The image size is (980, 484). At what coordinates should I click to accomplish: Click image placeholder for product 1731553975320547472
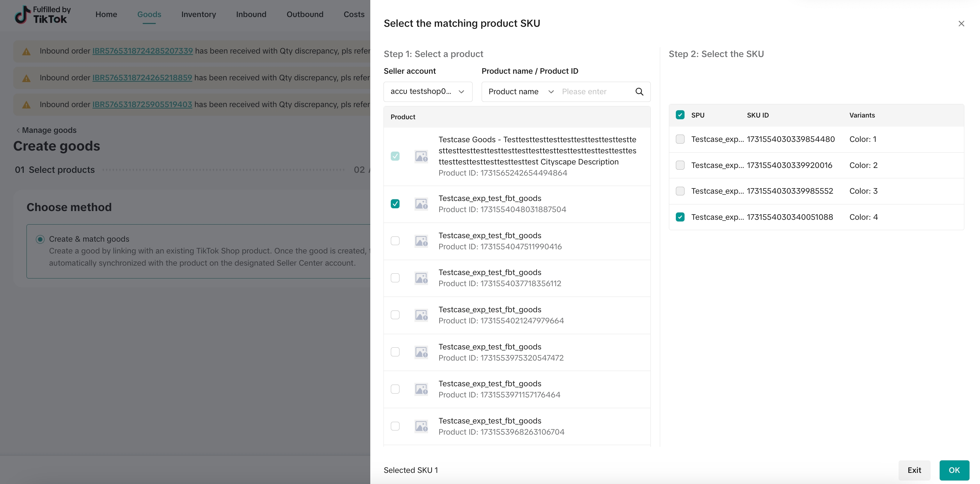pos(421,352)
